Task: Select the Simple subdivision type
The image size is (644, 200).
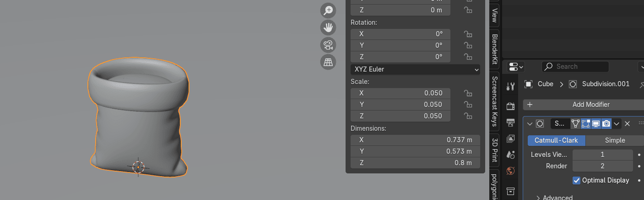Action: (x=615, y=140)
